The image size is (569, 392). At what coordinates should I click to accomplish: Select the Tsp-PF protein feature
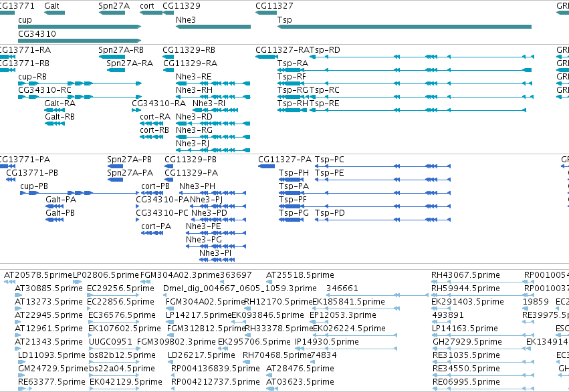[364, 206]
